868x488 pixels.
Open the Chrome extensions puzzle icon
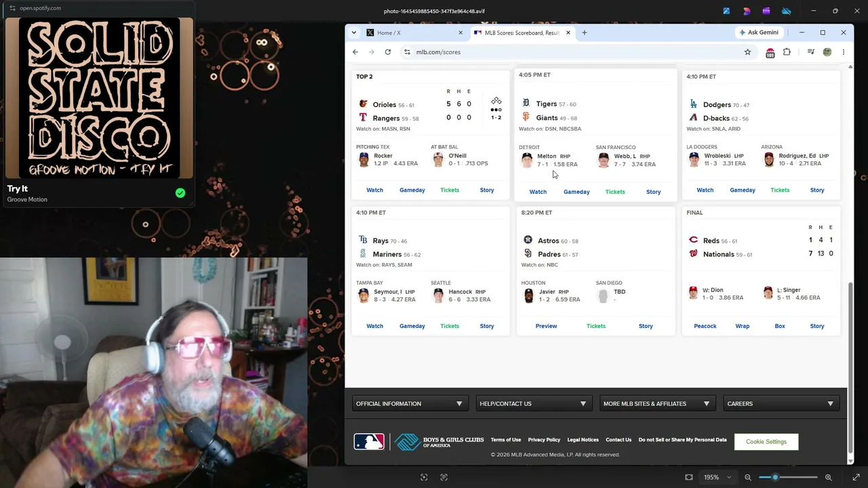tap(787, 52)
